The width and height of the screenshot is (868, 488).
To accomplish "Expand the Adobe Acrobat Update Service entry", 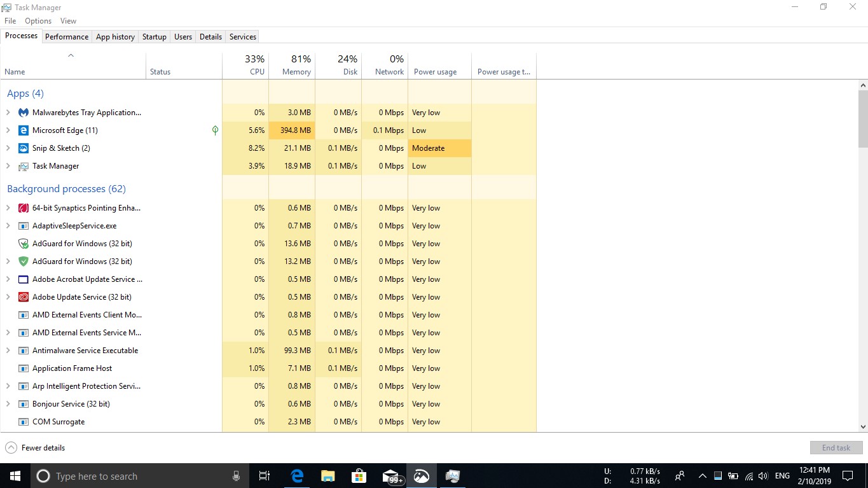I will [x=8, y=279].
